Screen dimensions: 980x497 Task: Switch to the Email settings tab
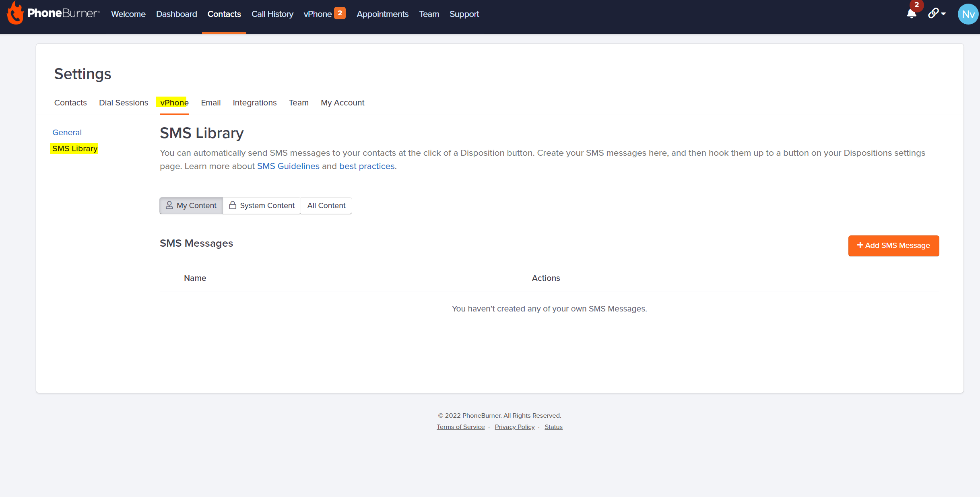coord(211,103)
